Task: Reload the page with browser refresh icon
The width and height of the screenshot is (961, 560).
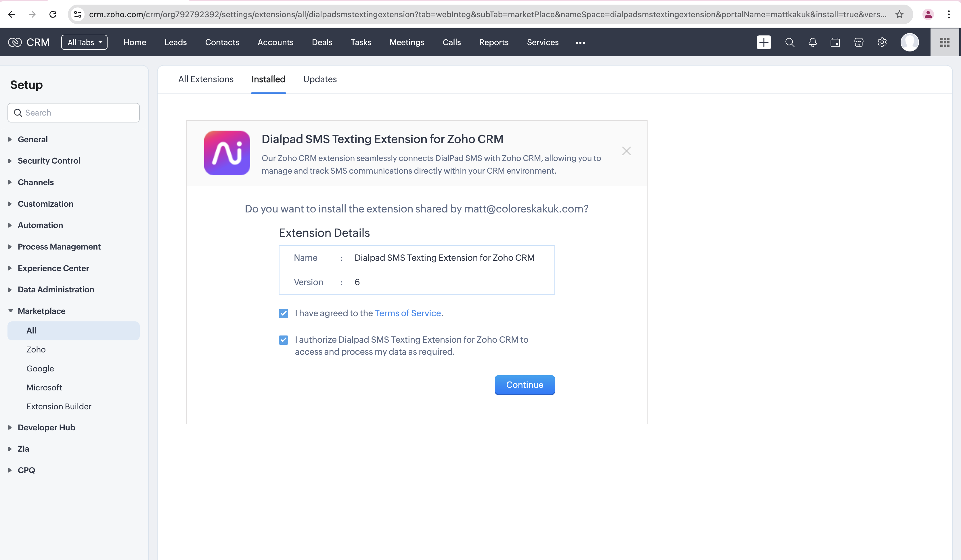Action: pos(53,14)
